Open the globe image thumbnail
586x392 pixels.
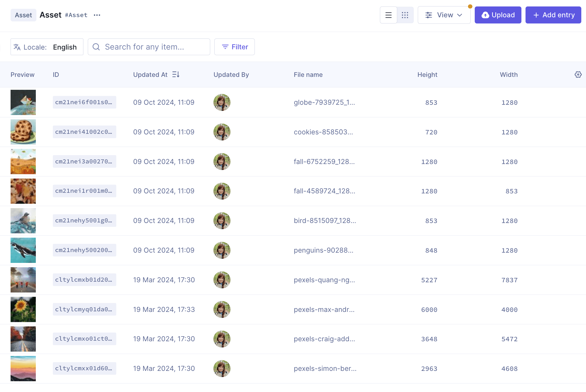[23, 102]
